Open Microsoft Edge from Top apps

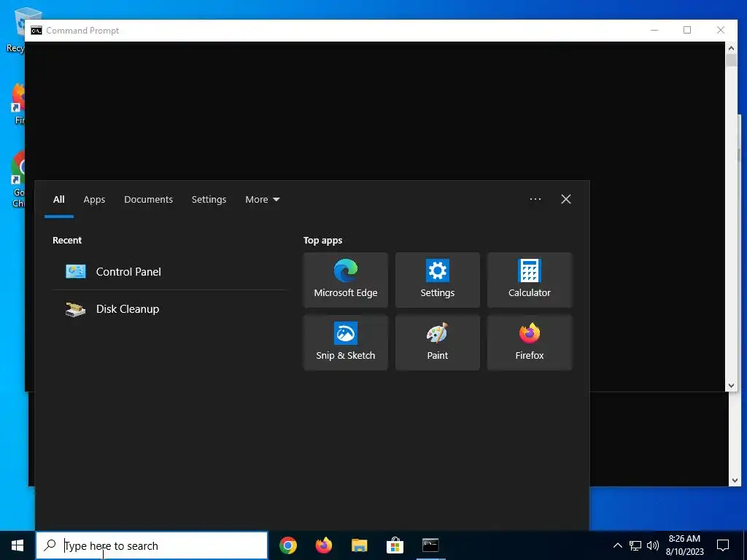(x=345, y=280)
